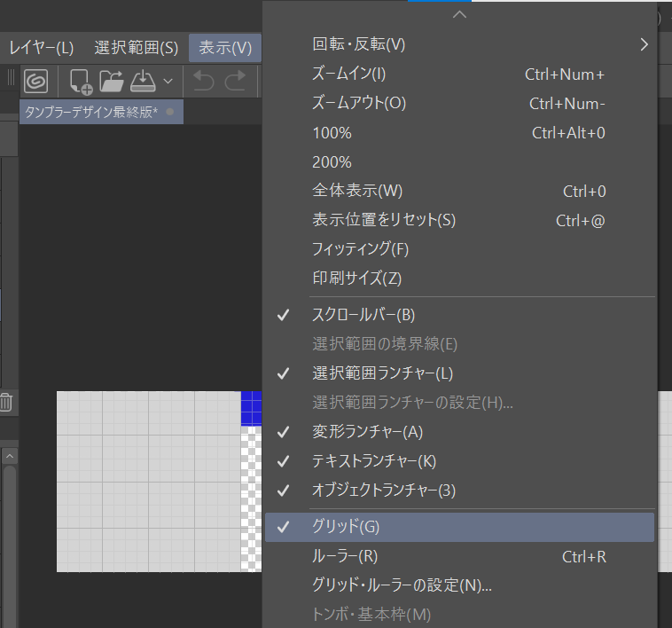672x628 pixels.
Task: Select 全体表示(W) to fit canvas
Action: click(459, 191)
